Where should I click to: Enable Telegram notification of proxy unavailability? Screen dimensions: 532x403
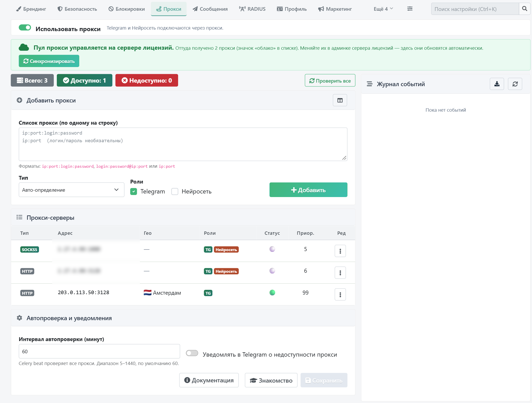192,353
